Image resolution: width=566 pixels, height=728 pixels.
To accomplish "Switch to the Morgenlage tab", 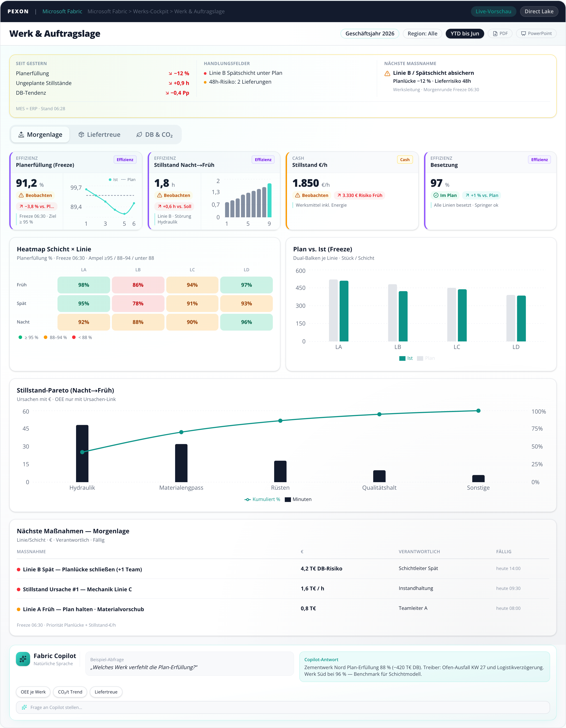I will click(40, 134).
